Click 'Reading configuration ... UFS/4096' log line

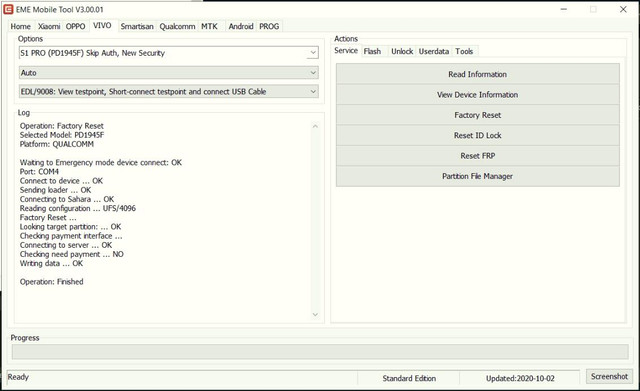click(78, 208)
